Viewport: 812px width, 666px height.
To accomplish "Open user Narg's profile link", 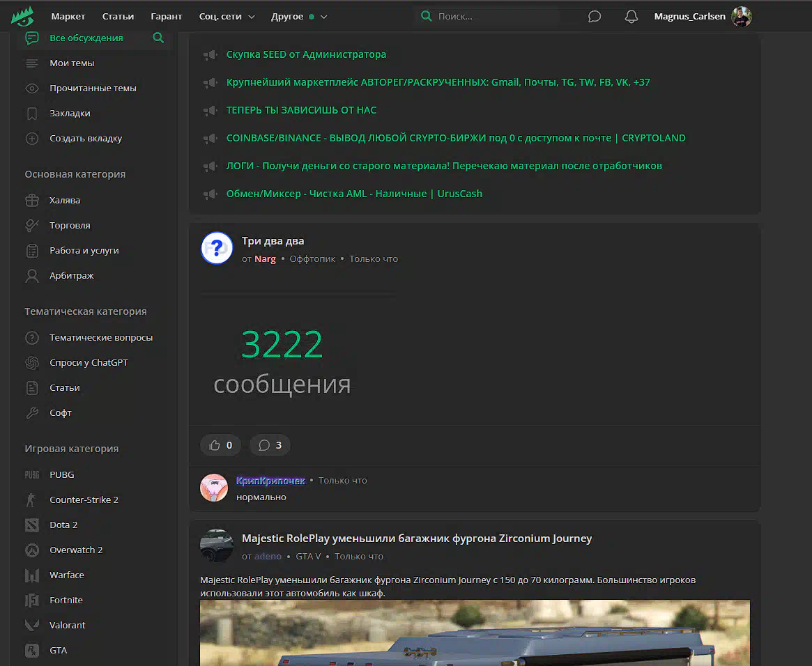I will click(265, 258).
